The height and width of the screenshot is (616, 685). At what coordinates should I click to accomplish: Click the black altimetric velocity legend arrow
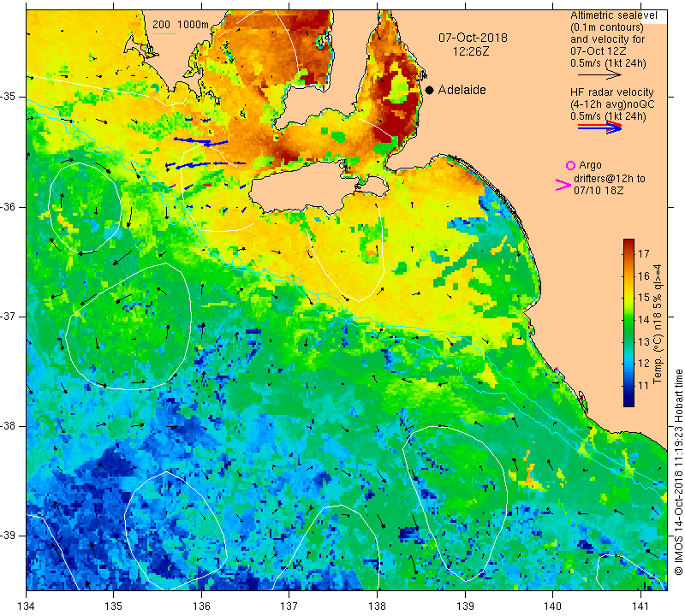point(599,75)
